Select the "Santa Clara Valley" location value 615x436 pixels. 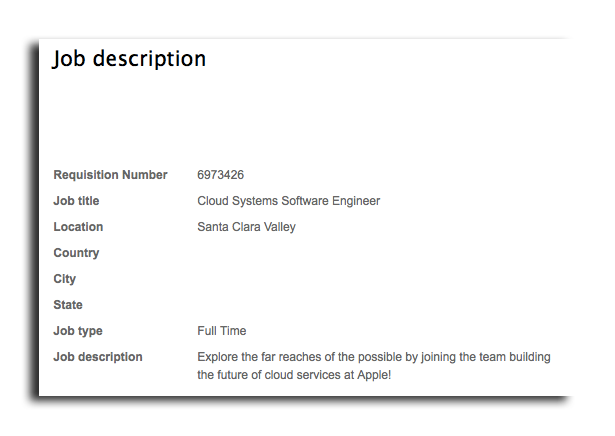click(x=246, y=227)
